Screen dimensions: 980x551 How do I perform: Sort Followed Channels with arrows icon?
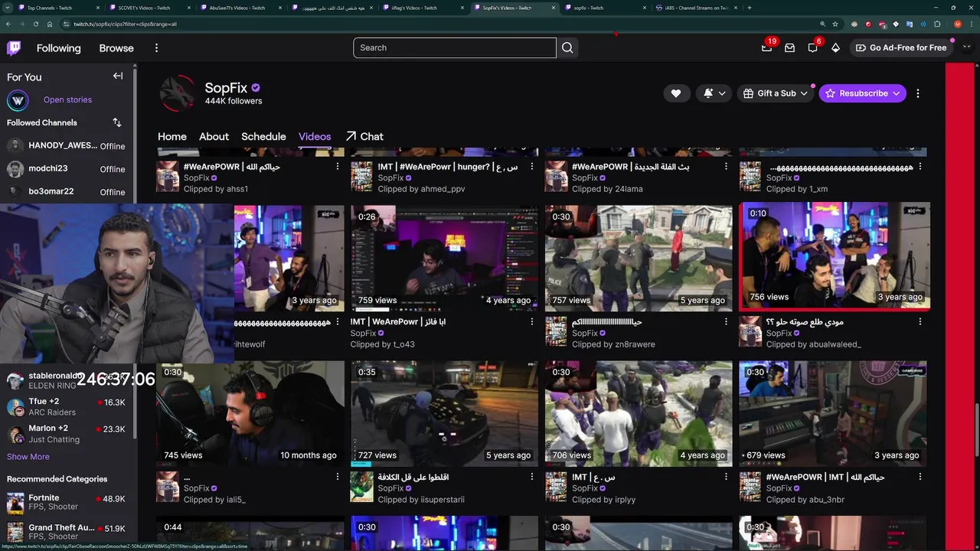pos(117,122)
